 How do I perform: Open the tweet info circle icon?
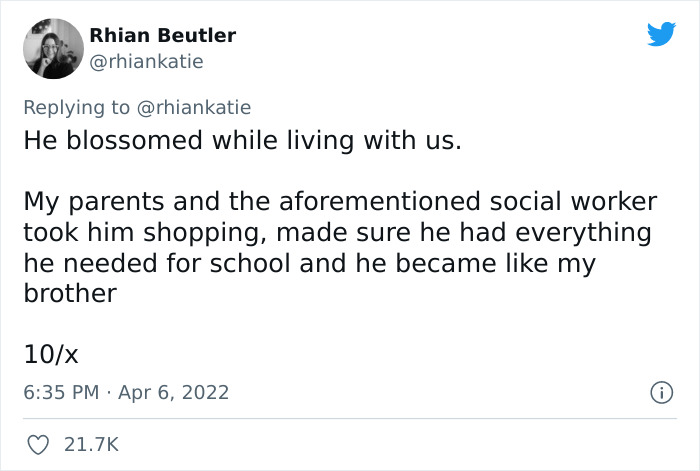pos(661,393)
